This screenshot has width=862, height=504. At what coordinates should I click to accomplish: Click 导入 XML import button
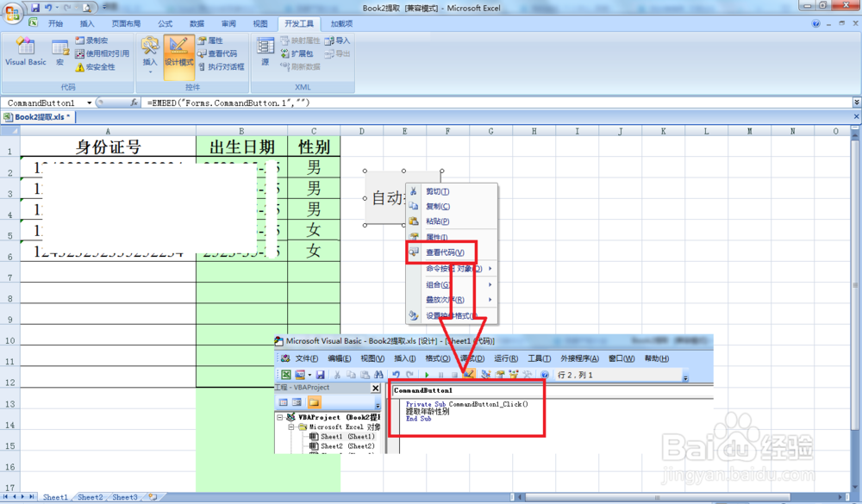[x=337, y=40]
